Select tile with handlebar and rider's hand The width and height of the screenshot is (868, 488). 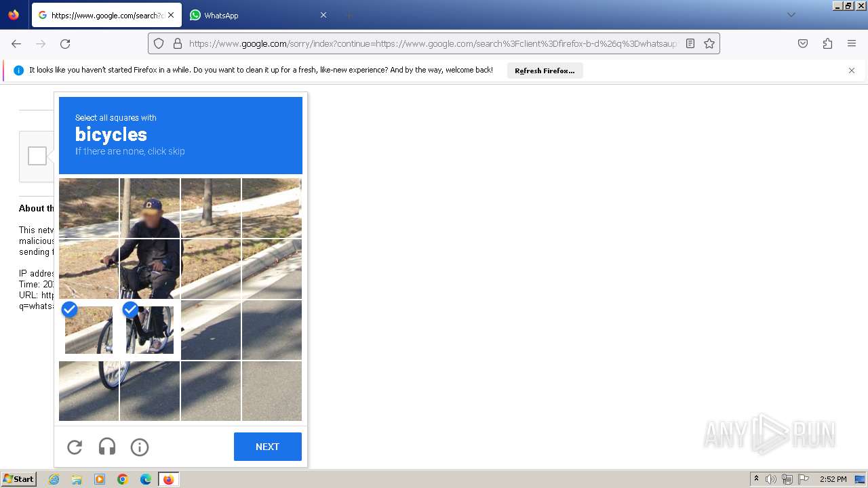click(89, 269)
